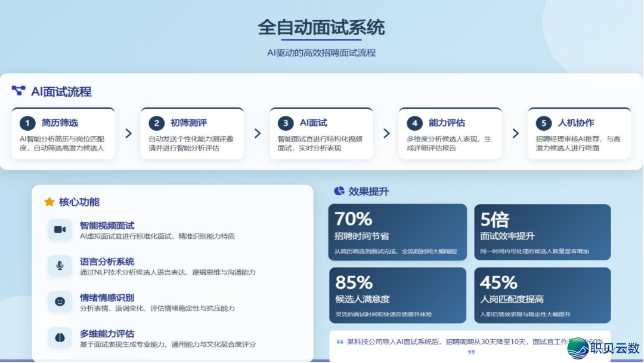Screen dimensions: 644x363
Task: Click step number 1 circle for 简历筛选
Action: [27, 123]
